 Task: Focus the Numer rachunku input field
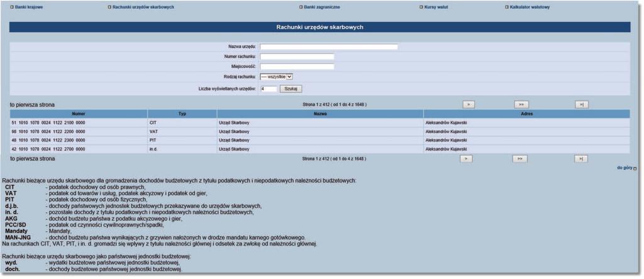[x=297, y=57]
